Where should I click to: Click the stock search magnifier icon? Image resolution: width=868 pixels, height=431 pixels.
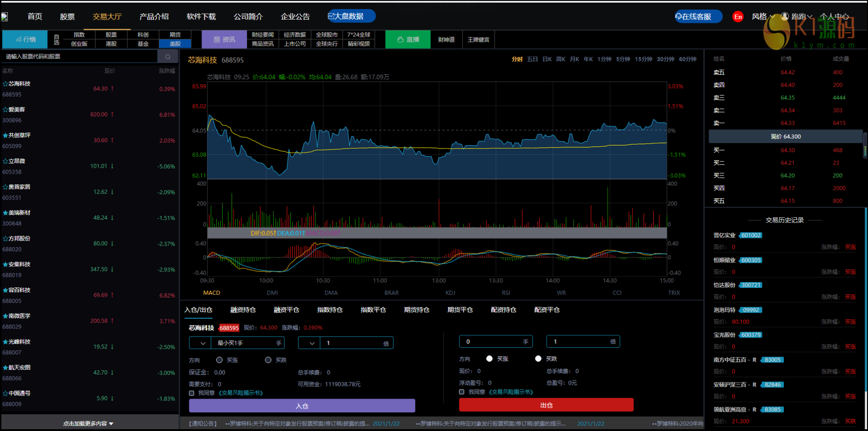click(x=168, y=56)
